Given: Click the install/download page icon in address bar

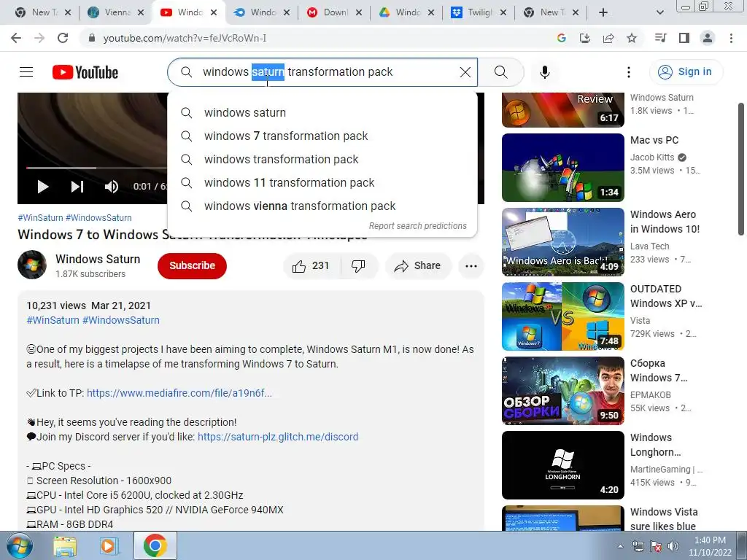Looking at the screenshot, I should 585,38.
